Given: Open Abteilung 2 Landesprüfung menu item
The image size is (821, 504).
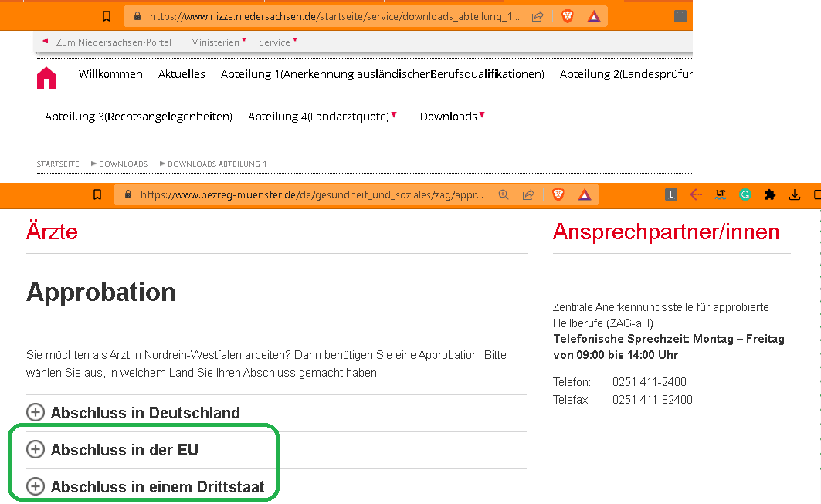Looking at the screenshot, I should pos(626,74).
